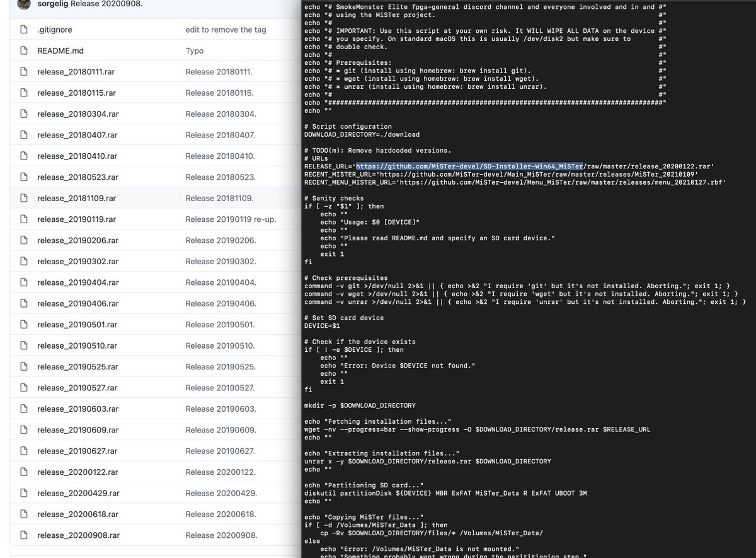Click file icon beside release_20190501.rar
The image size is (756, 558).
coord(23,325)
